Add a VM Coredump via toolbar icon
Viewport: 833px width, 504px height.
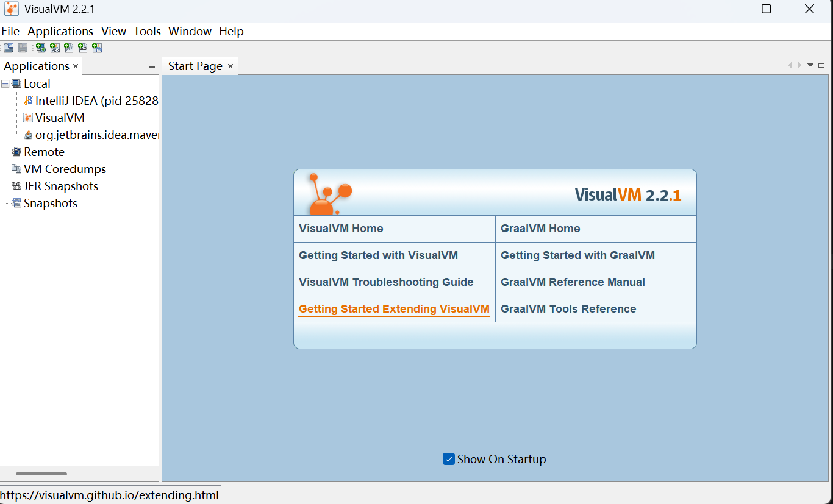point(69,48)
